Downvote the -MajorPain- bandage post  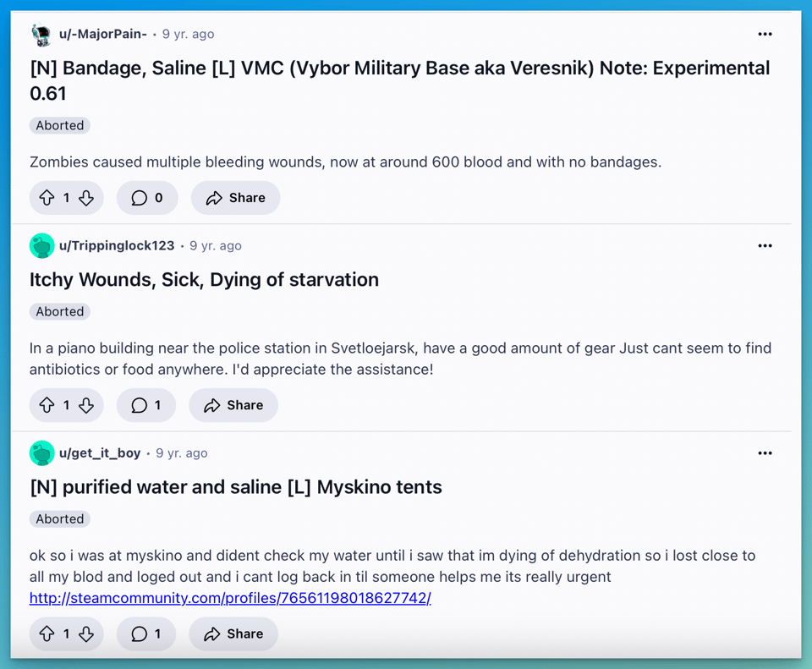tap(86, 198)
